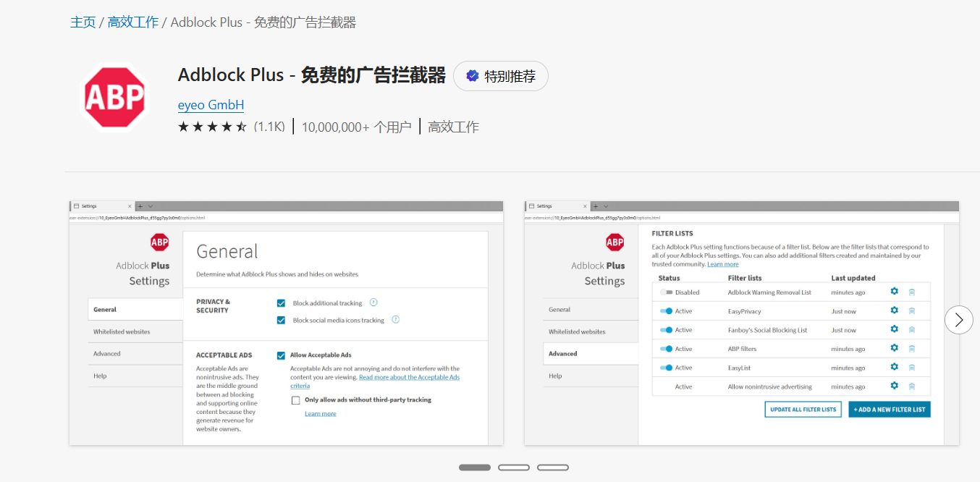The image size is (980, 482).
Task: Select Whitelisted websites in second screenshot sidebar
Action: [x=591, y=331]
